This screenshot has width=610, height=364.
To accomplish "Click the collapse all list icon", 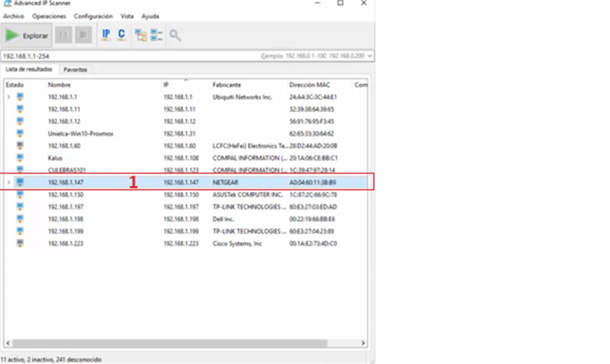I will (156, 35).
